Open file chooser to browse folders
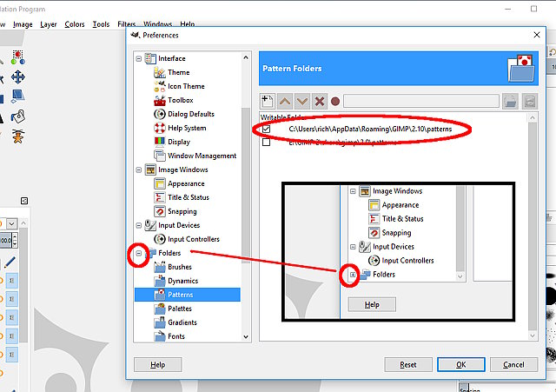Viewport: 556px width, 392px height. pyautogui.click(x=510, y=102)
